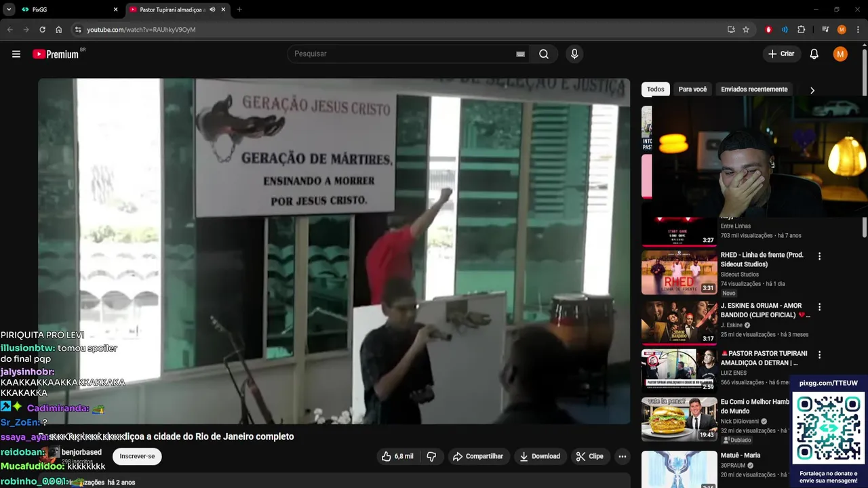Open YouTube notifications bell
Viewport: 868px width, 488px height.
pyautogui.click(x=814, y=54)
